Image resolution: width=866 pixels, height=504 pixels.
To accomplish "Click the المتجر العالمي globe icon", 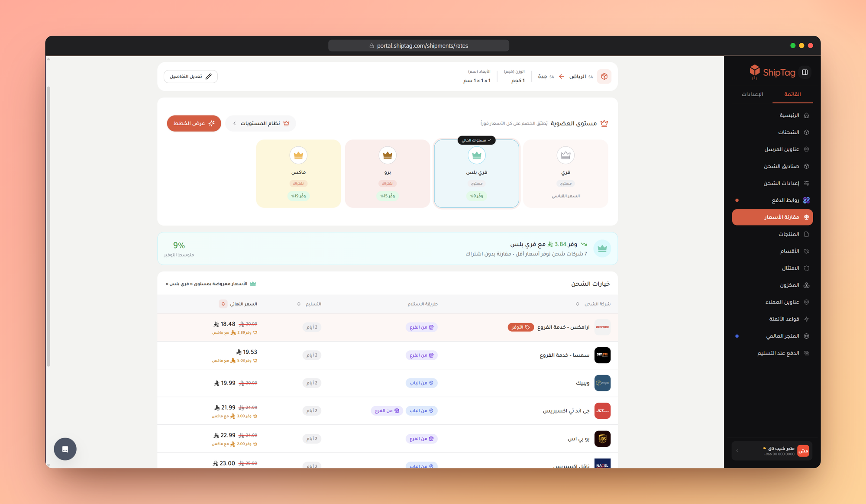I will coord(806,336).
